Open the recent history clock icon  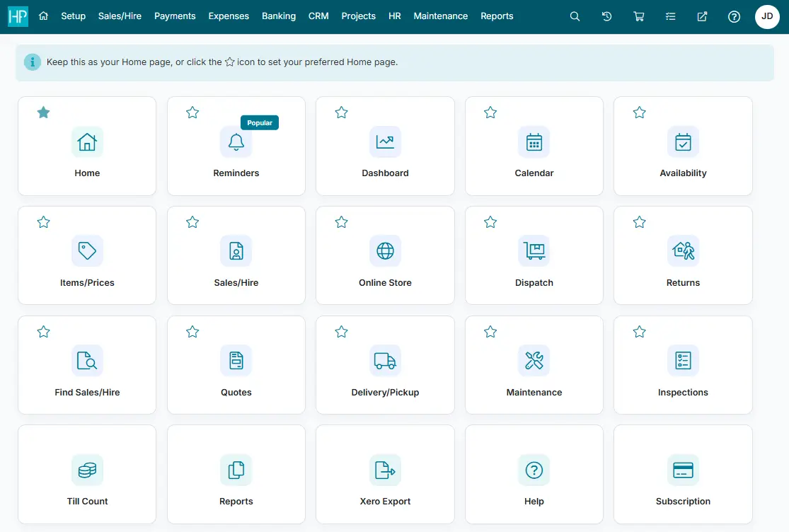tap(606, 16)
